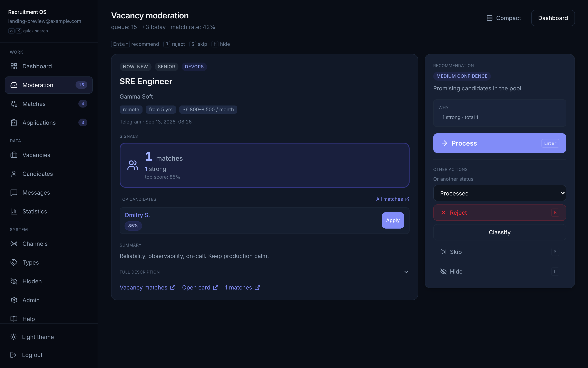
Task: Click the quick search shortcut hint
Action: point(28,31)
